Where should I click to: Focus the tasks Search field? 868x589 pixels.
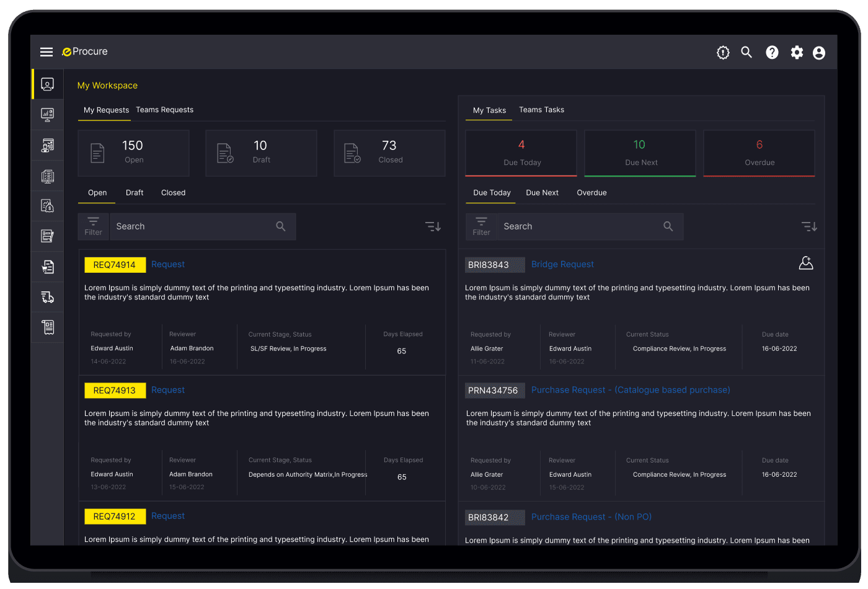click(x=590, y=226)
